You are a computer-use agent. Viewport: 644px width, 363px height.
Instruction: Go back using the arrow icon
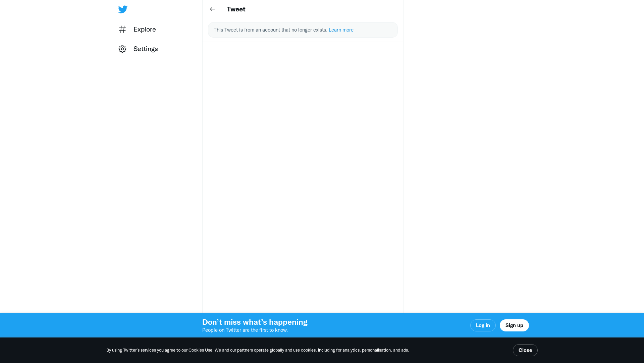pyautogui.click(x=212, y=9)
